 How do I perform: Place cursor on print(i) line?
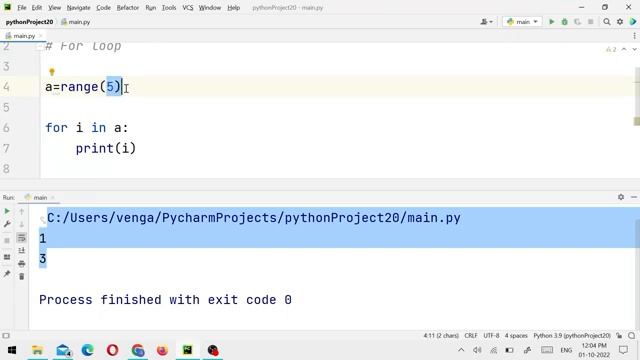(106, 149)
